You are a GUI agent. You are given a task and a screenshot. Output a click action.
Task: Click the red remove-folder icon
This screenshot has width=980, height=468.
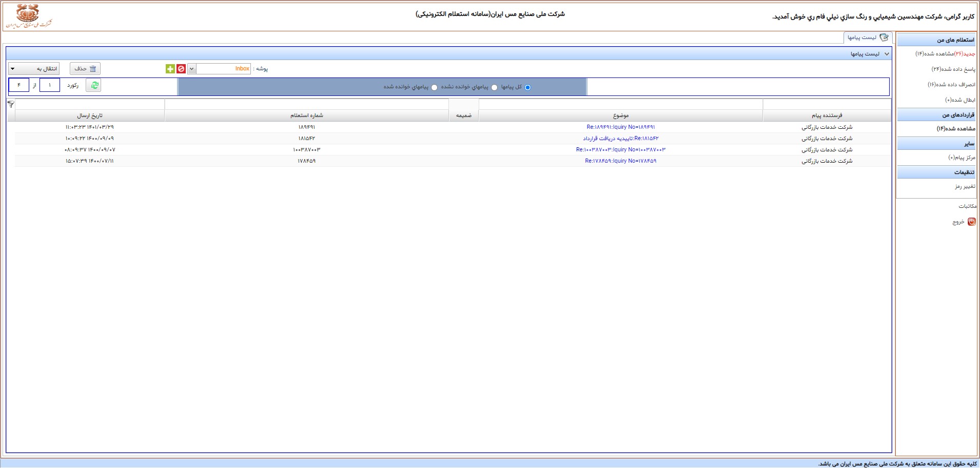pos(181,69)
